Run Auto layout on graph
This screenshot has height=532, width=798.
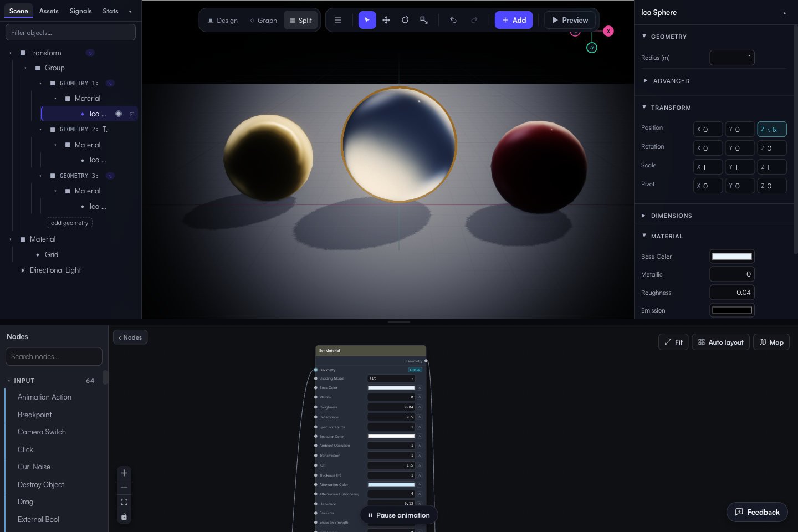pyautogui.click(x=721, y=342)
